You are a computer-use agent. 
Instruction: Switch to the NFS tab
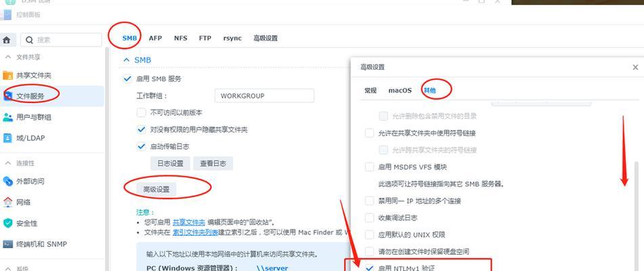tap(180, 38)
